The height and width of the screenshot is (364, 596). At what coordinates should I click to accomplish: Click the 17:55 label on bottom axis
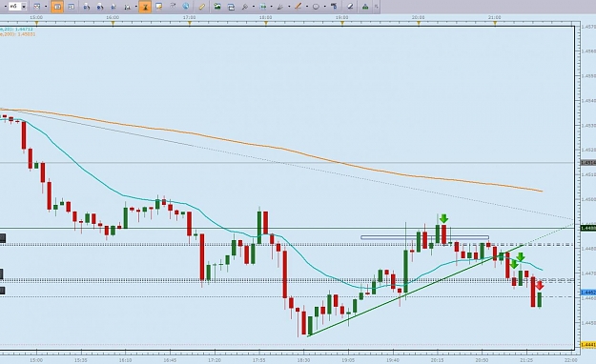259,360
